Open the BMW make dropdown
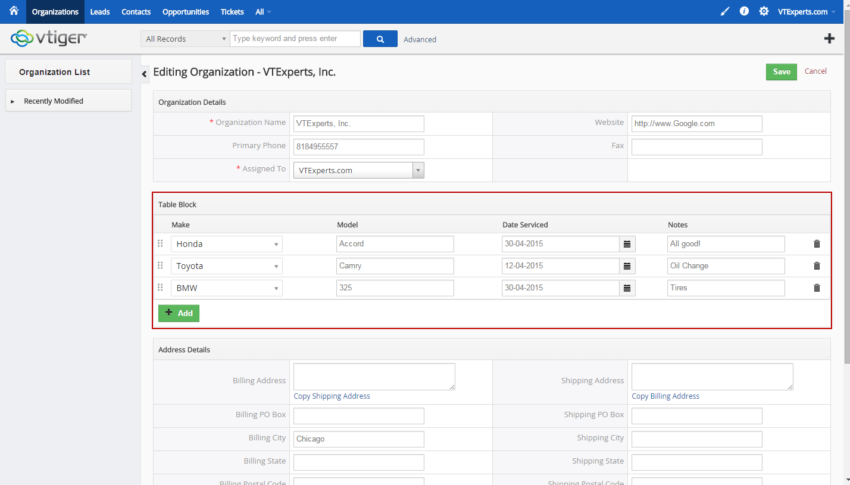The image size is (850, 485). point(227,288)
